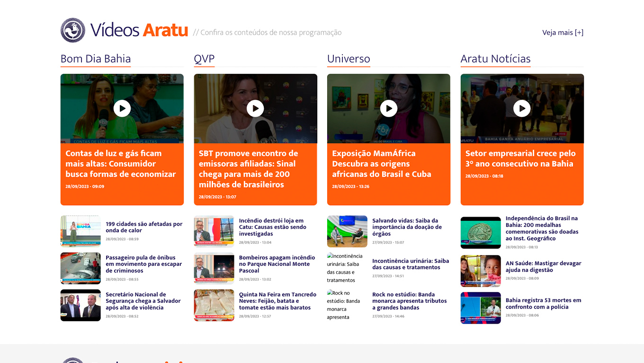
Task: Play the SBT emissoras afiliadas video
Action: tap(255, 109)
